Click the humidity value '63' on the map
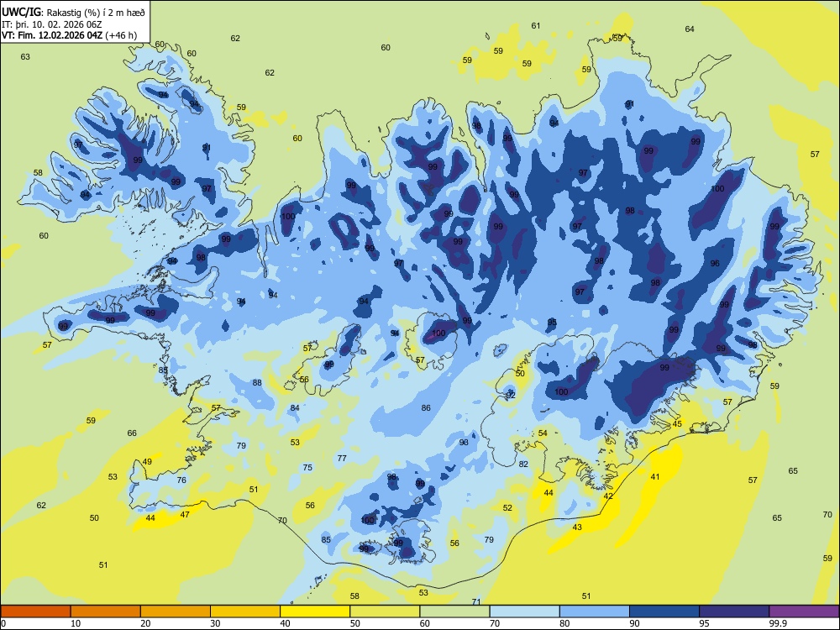The height and width of the screenshot is (630, 840). [25, 56]
